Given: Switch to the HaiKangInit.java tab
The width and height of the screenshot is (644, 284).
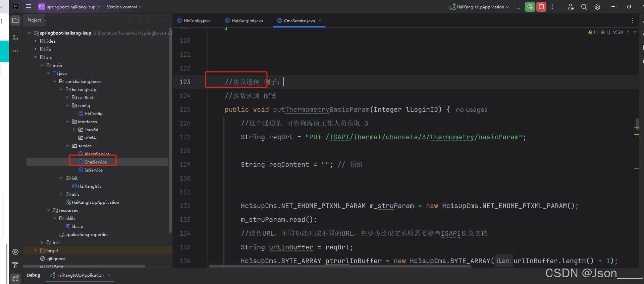Looking at the screenshot, I should coord(244,20).
